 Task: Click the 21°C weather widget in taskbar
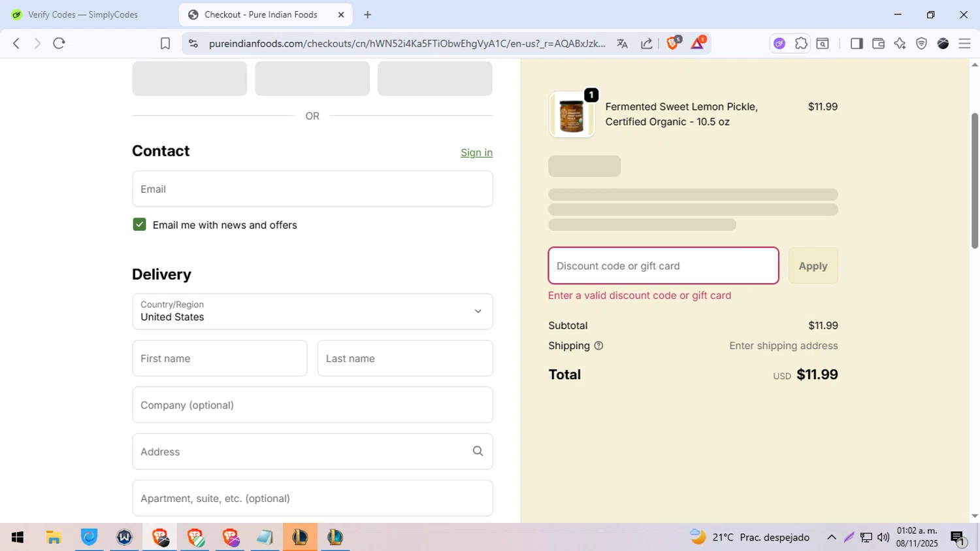750,537
